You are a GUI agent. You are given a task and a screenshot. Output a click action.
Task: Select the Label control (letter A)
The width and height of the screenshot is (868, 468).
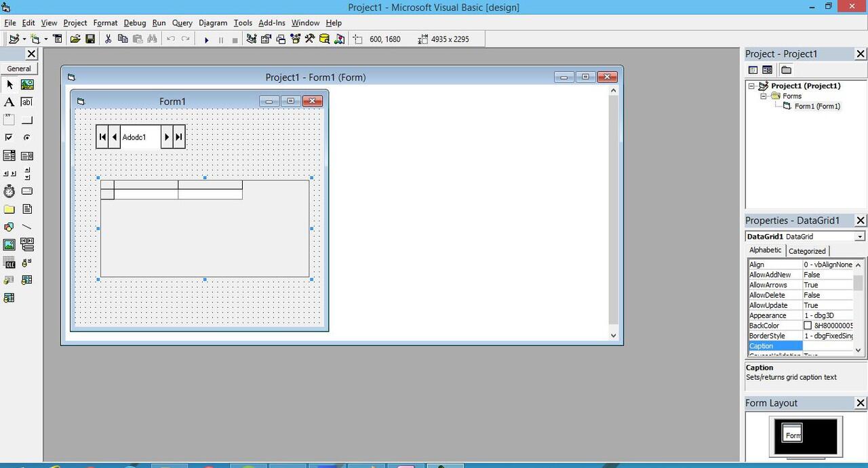[x=9, y=102]
